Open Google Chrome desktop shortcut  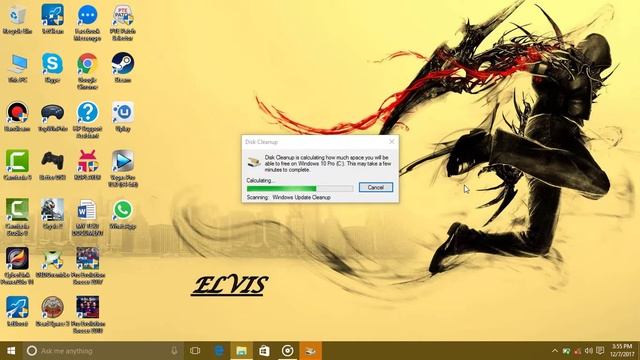[x=87, y=71]
